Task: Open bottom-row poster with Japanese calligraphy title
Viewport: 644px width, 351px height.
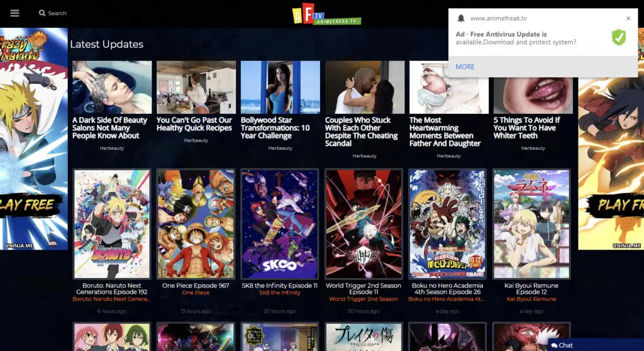Action: coord(364,337)
